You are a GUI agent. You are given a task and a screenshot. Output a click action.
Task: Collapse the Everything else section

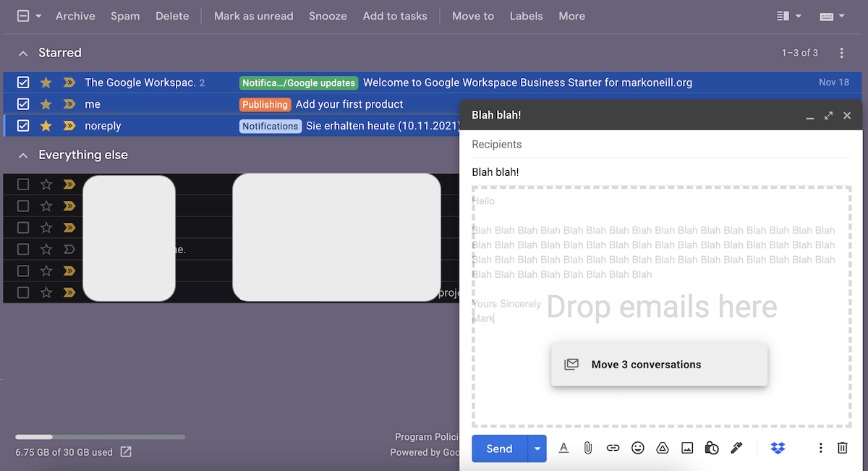click(23, 156)
